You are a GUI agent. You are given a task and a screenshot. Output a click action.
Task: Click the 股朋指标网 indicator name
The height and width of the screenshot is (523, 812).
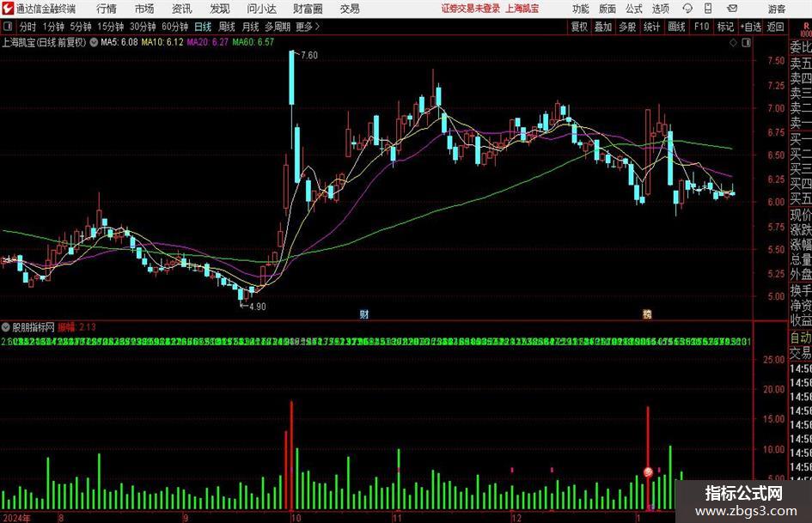click(x=34, y=327)
